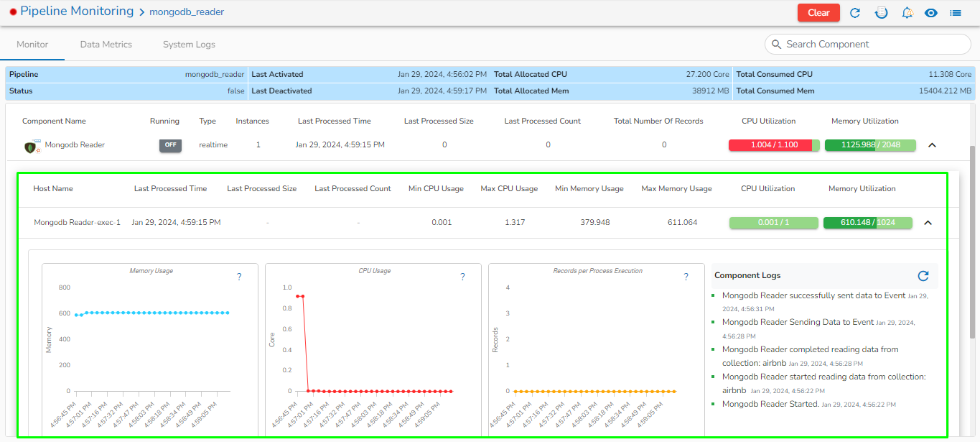Open the Pipeline Monitoring breadcrumb link

(77, 11)
